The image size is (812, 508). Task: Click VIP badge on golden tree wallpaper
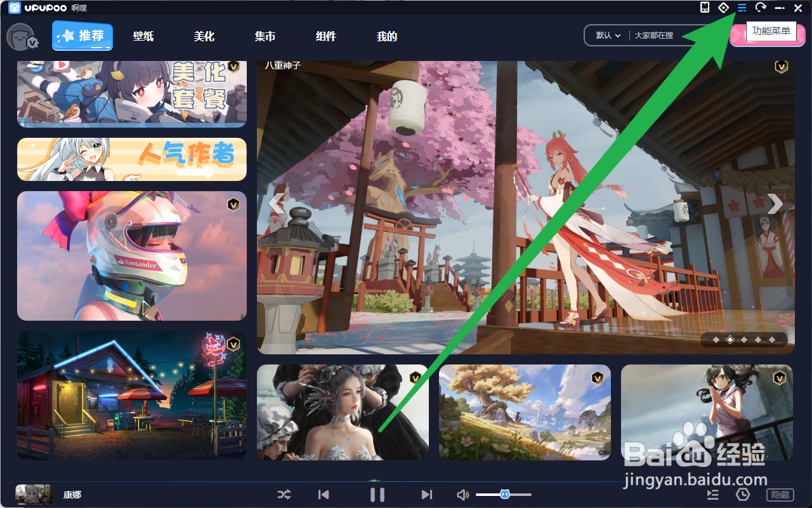click(x=597, y=378)
